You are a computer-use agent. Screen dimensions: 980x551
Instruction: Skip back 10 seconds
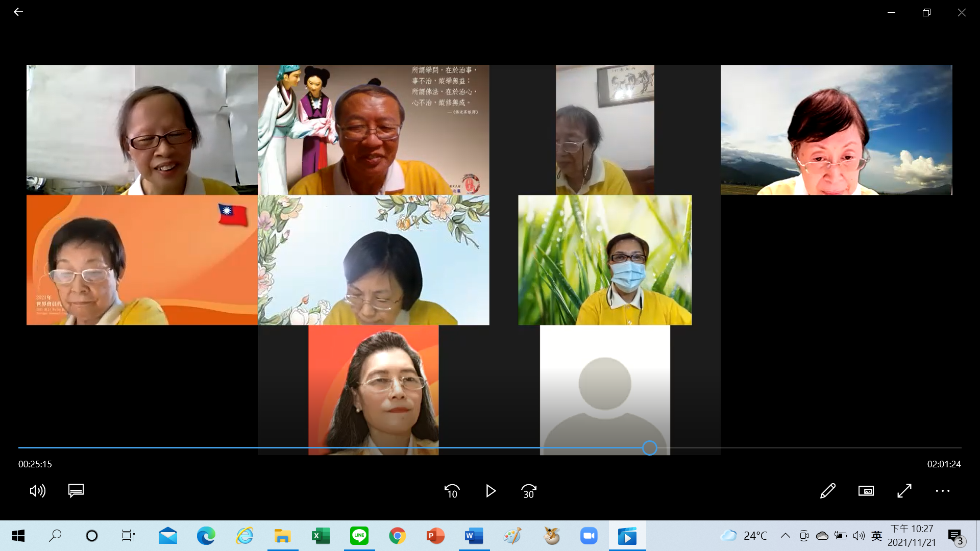[452, 491]
